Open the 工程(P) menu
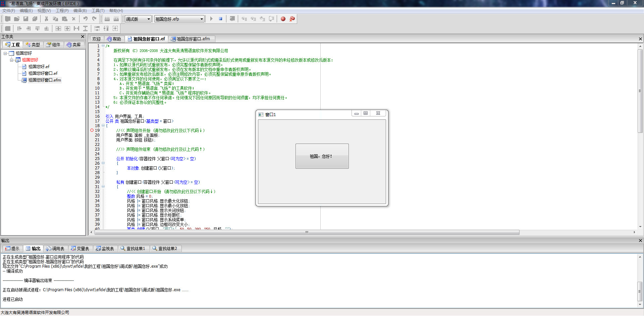 pos(62,11)
